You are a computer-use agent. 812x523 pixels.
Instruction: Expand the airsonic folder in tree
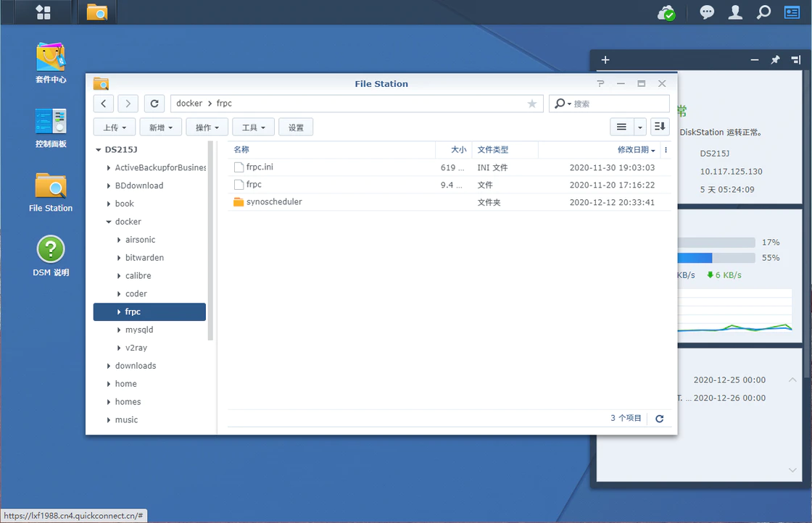[x=120, y=240]
